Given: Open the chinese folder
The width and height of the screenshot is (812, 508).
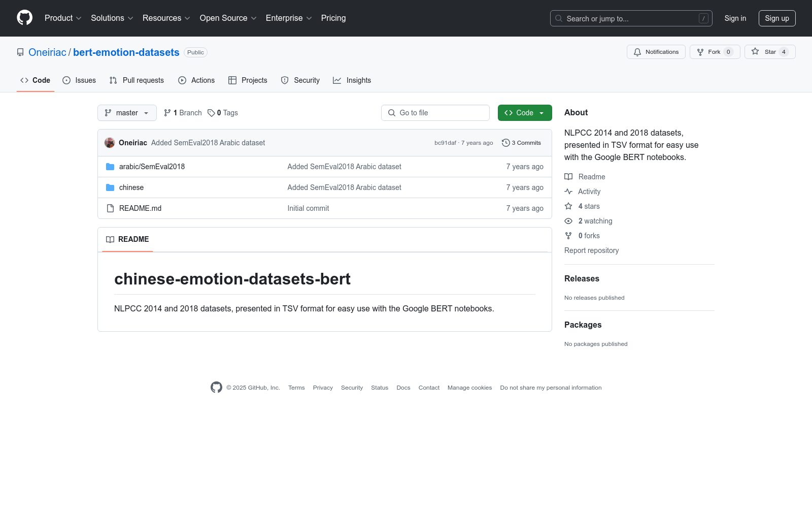Looking at the screenshot, I should click(131, 187).
